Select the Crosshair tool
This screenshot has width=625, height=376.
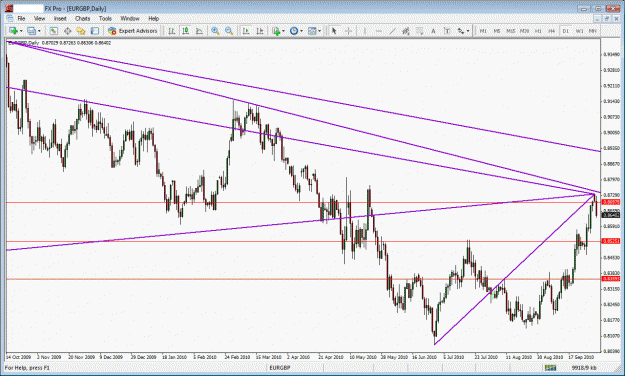(x=348, y=31)
